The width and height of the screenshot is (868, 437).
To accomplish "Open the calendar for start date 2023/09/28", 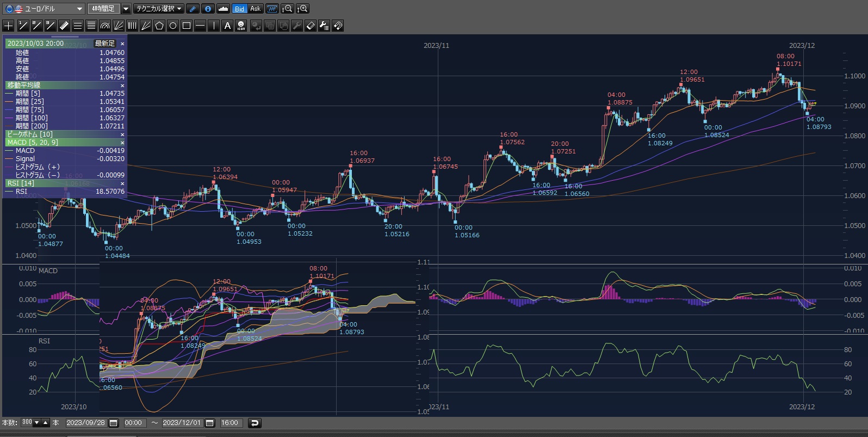I will tap(114, 423).
